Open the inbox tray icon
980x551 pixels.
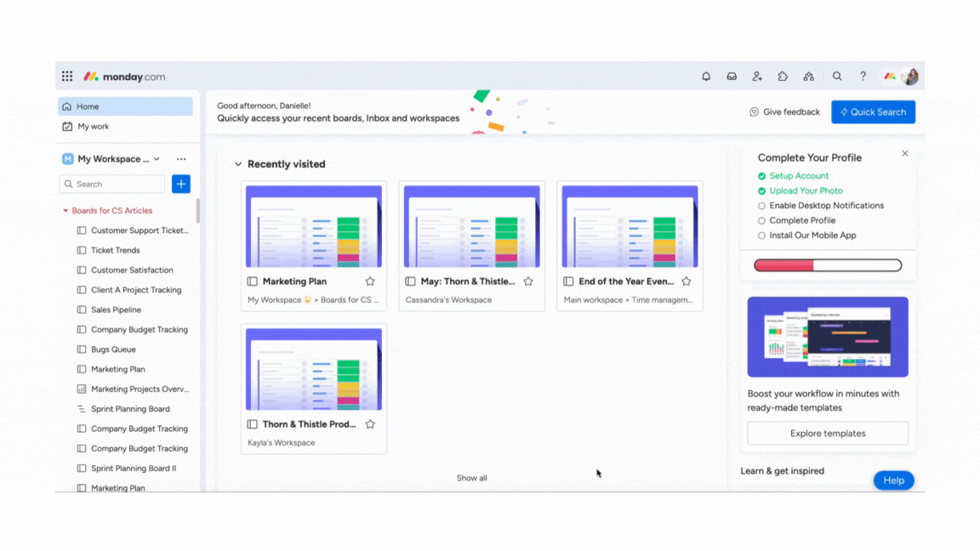[732, 77]
